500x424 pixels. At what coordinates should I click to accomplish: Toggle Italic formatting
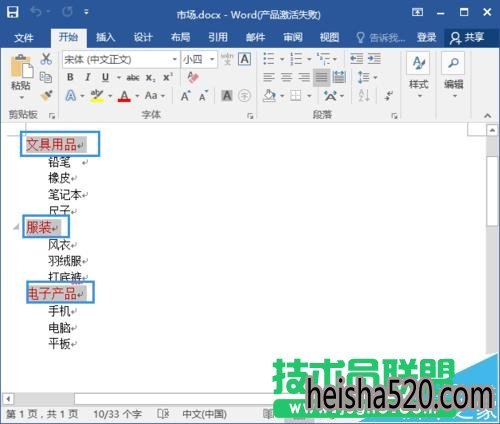point(88,77)
